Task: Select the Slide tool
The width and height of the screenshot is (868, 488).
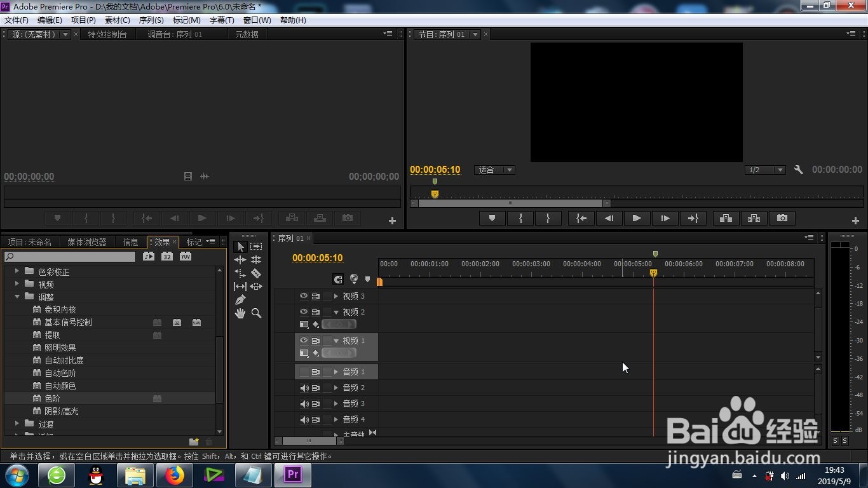Action: [x=256, y=287]
